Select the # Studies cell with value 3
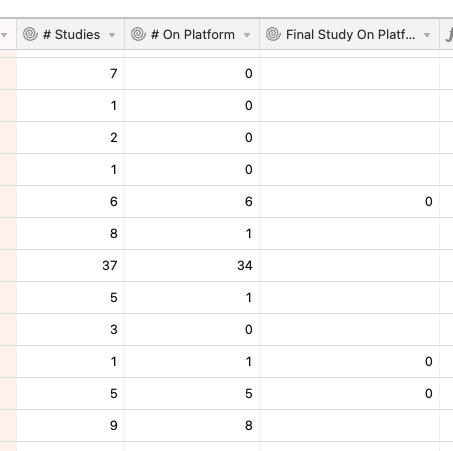 (x=70, y=330)
